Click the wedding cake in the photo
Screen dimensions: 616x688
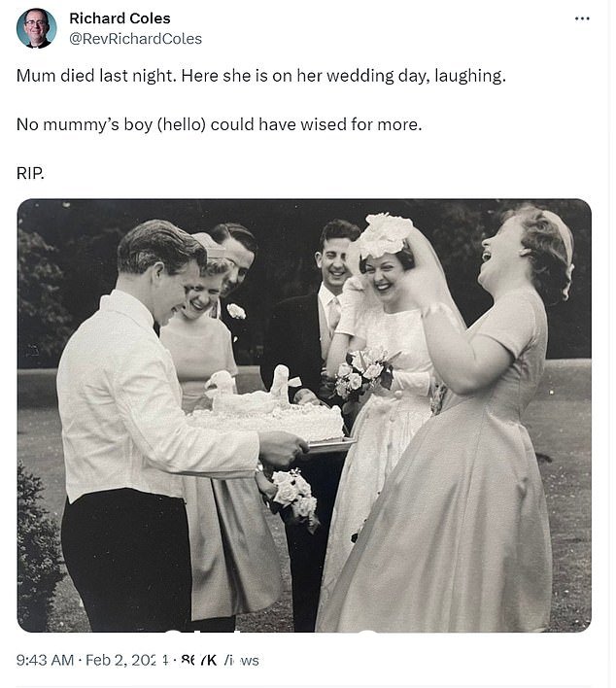(267, 406)
